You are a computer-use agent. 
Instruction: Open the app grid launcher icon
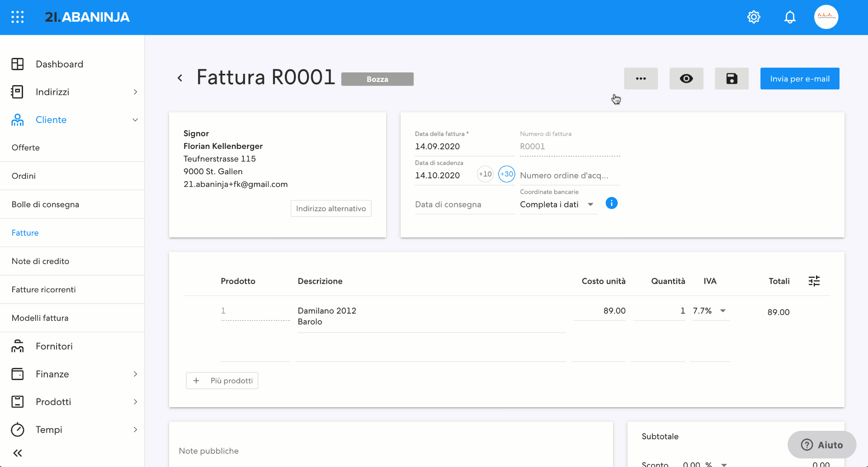(17, 17)
